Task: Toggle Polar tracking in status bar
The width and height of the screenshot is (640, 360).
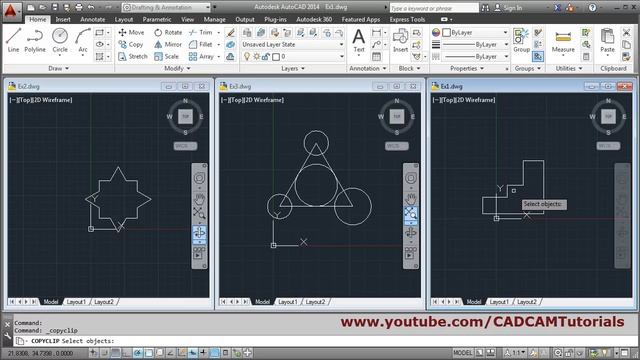Action: point(138,353)
